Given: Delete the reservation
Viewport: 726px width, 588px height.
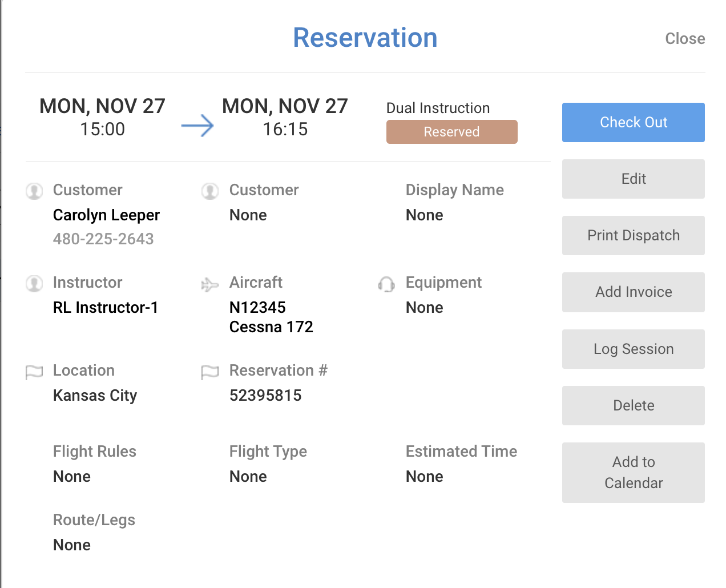Looking at the screenshot, I should (x=633, y=405).
